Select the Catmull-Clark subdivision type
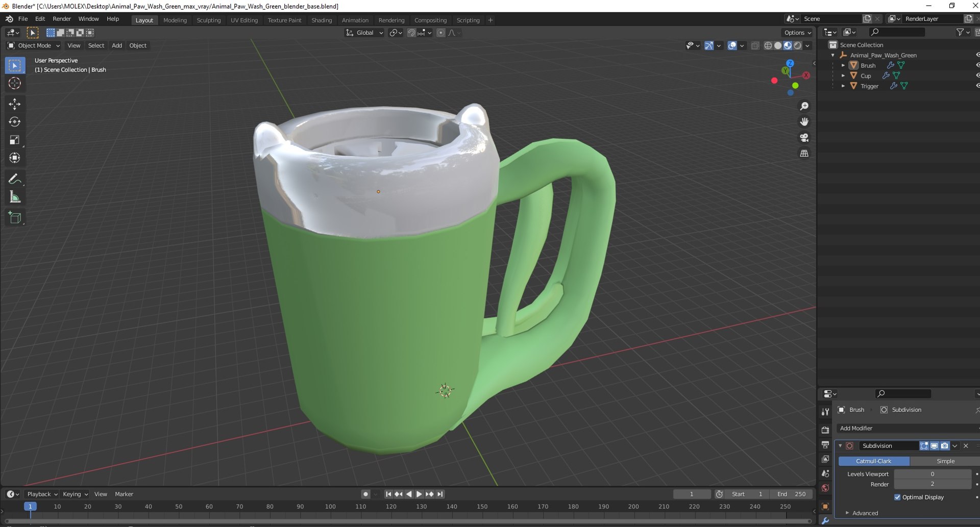This screenshot has width=980, height=527. click(x=874, y=461)
